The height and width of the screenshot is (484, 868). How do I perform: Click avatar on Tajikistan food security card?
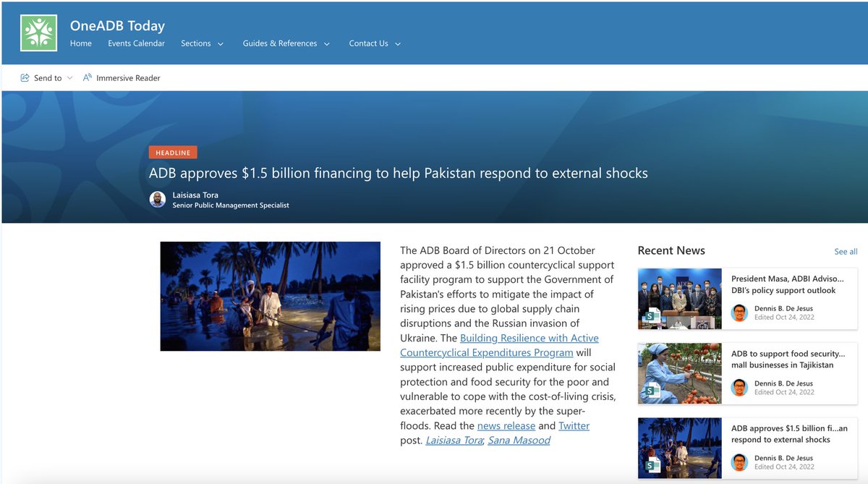739,388
